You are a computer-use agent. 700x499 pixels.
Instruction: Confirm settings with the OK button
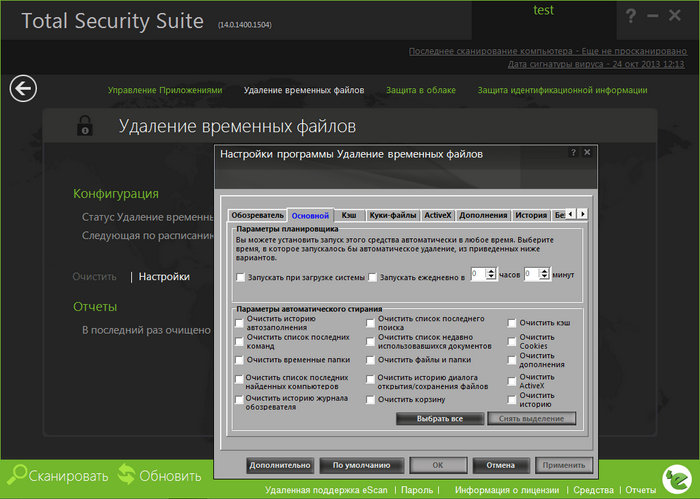click(x=438, y=465)
